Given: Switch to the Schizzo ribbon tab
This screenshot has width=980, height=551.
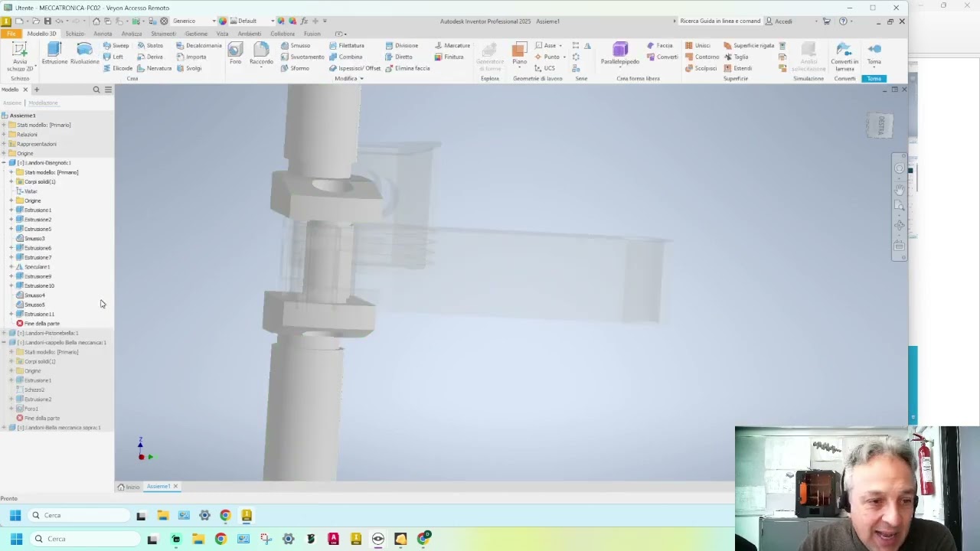Looking at the screenshot, I should [x=74, y=34].
